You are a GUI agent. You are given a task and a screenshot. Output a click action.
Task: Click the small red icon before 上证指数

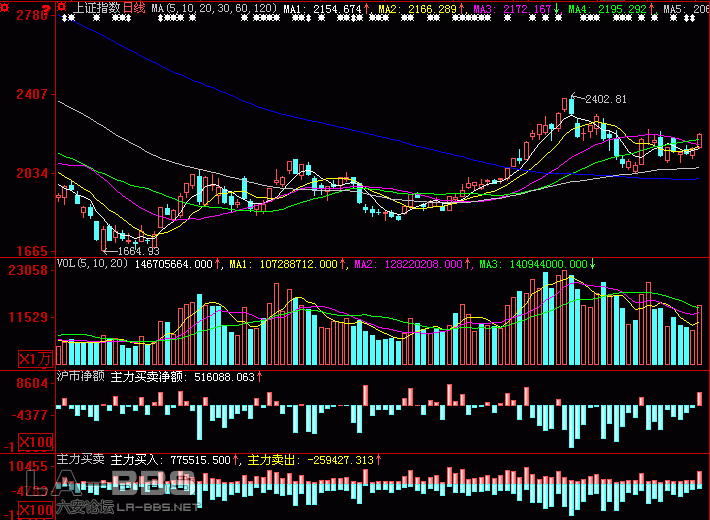coord(65,8)
